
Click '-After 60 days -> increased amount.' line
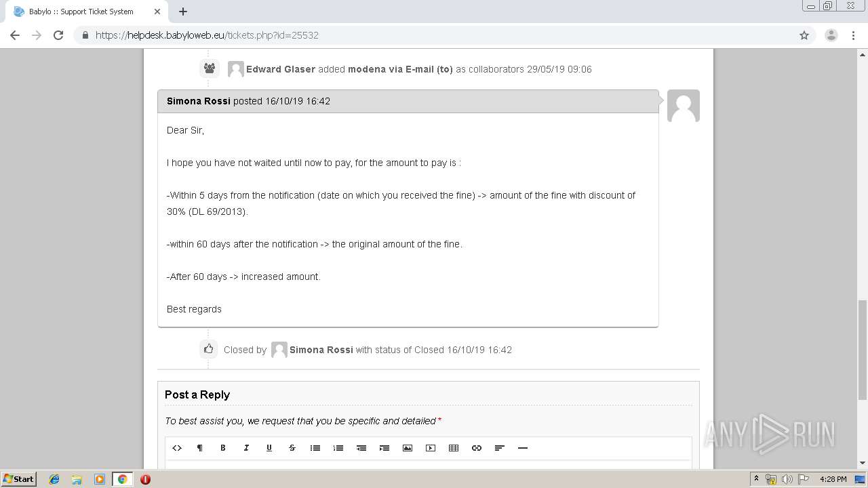point(243,277)
